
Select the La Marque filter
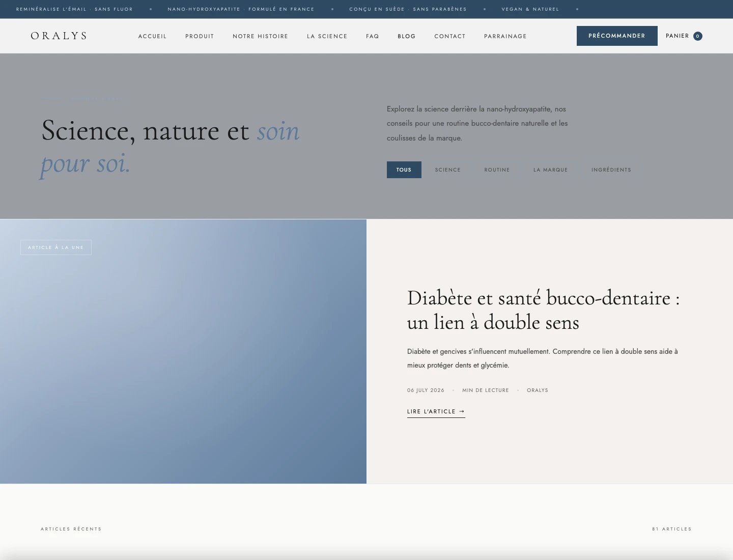[550, 170]
